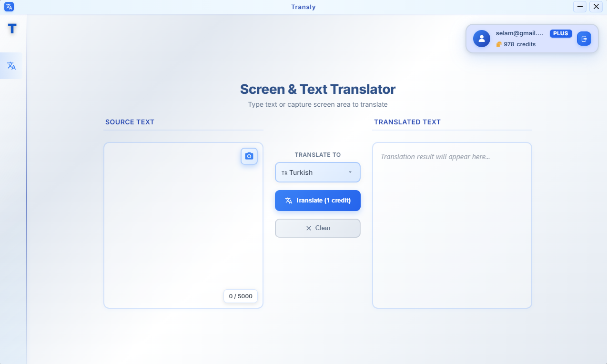
Task: Click the 0 / 5000 character counter
Action: point(241,296)
